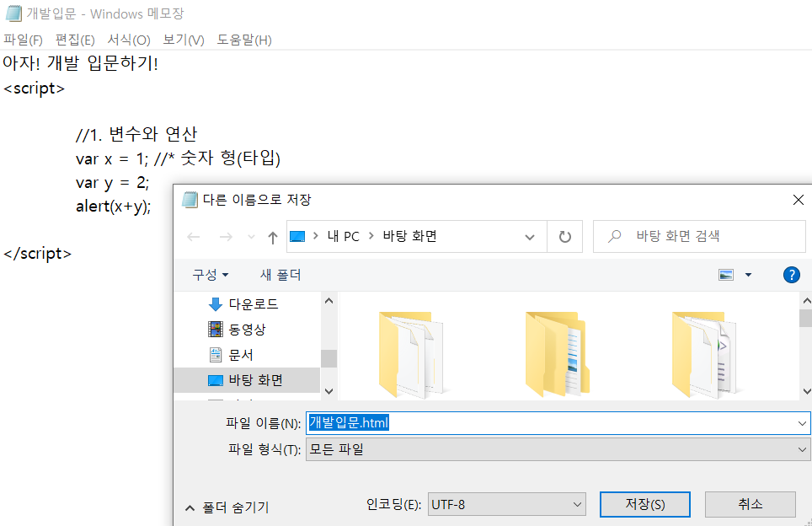Open the 구성 dropdown menu
The image size is (812, 526).
211,275
